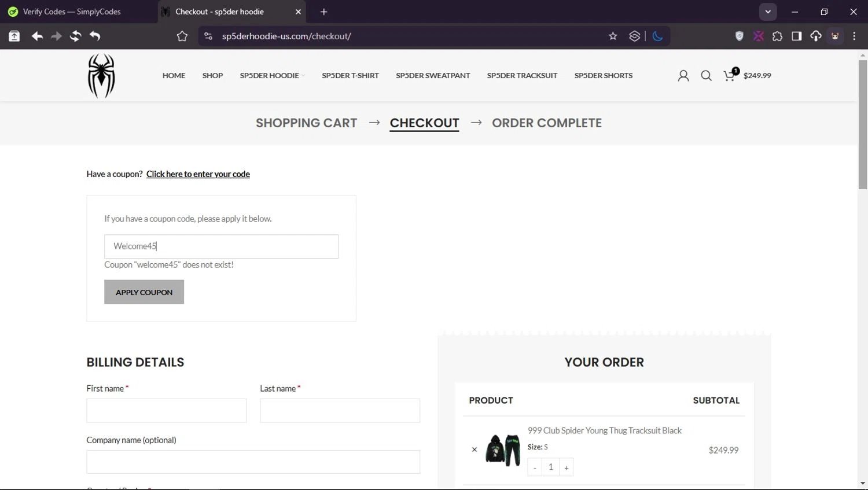Viewport: 868px width, 490px height.
Task: Switch to Verify Codes — SimplyCodes tab
Action: [x=72, y=12]
